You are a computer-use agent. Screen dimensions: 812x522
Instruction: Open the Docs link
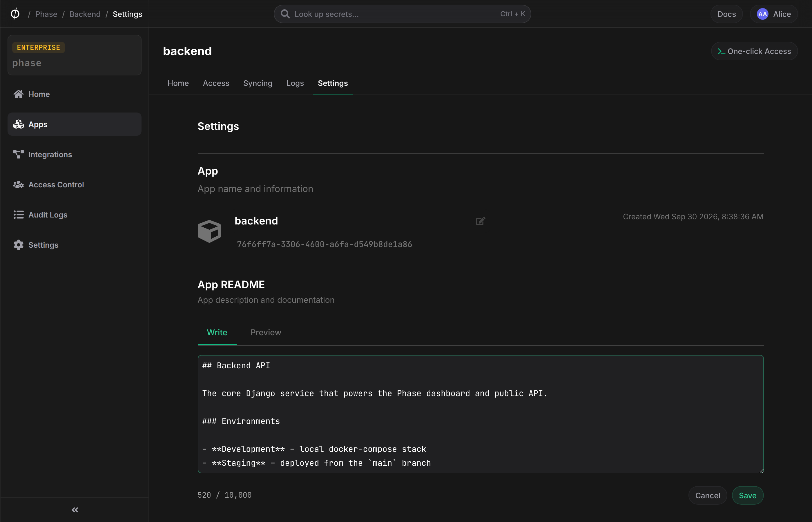[726, 14]
